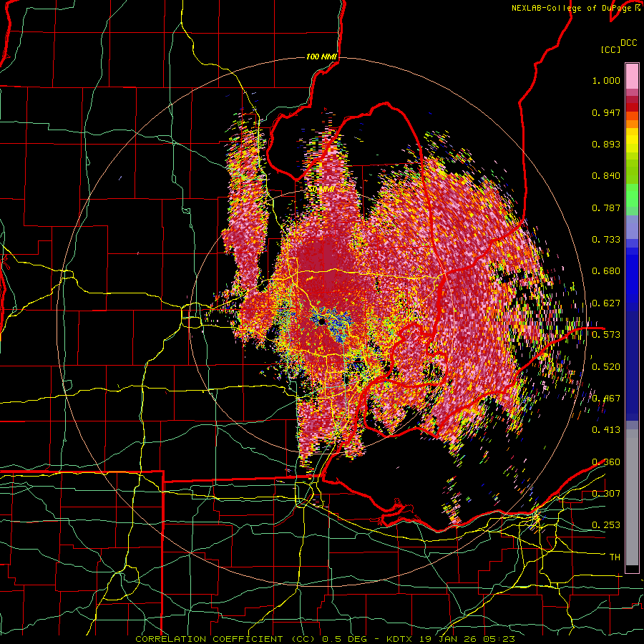Click the 0.413 scale value
The height and width of the screenshot is (644, 644).
(606, 430)
